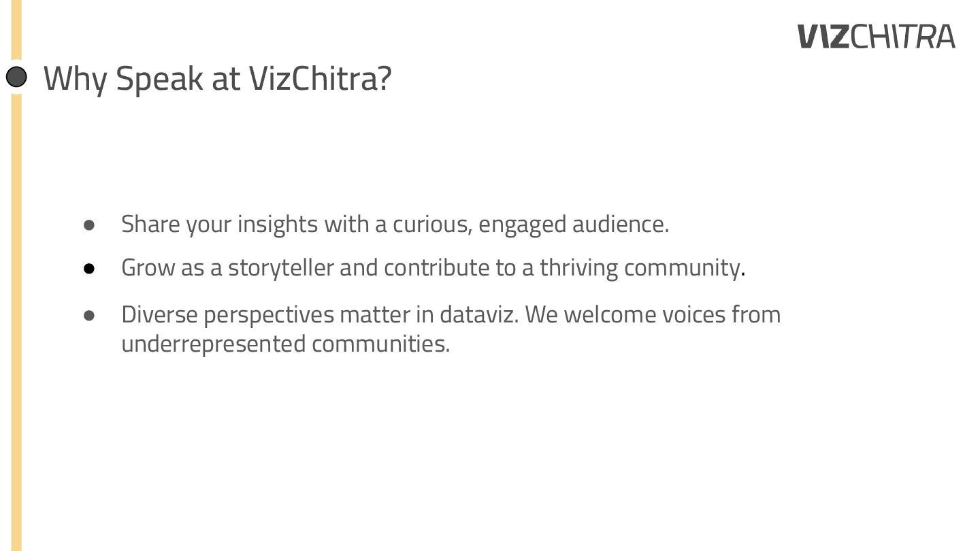Click the 'underrepresented communities.' line
Image resolution: width=980 pixels, height=551 pixels.
tap(286, 344)
